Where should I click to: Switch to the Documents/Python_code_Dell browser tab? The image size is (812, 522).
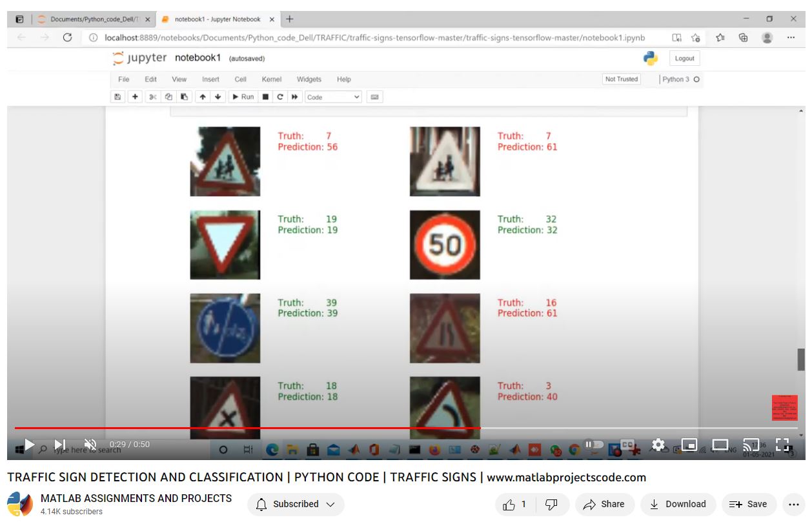[94, 19]
